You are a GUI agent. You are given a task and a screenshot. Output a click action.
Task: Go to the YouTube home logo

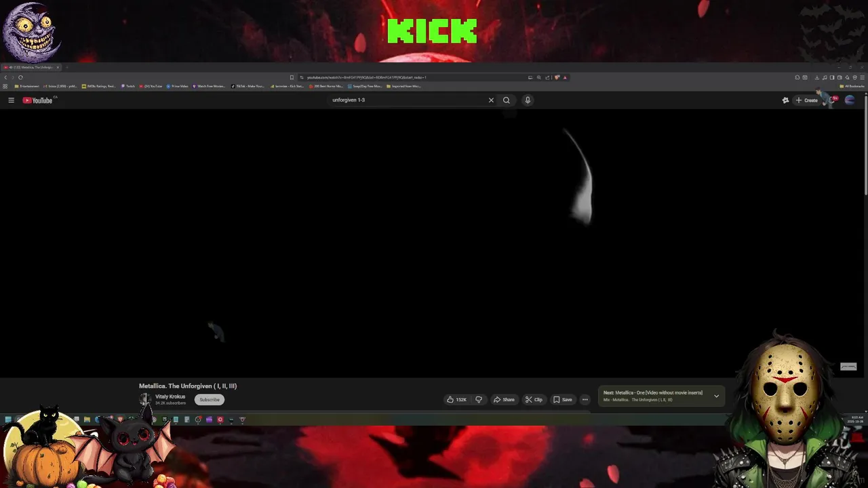click(37, 100)
